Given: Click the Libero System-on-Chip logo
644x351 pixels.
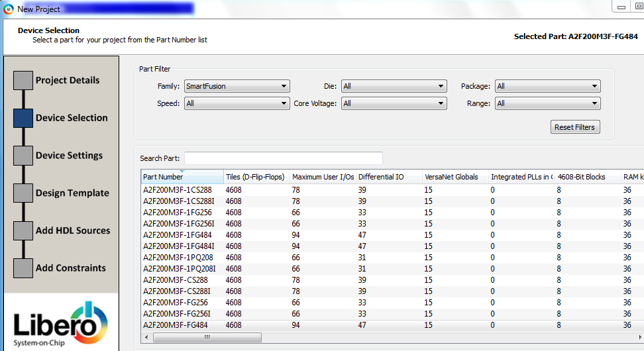Looking at the screenshot, I should tap(61, 323).
